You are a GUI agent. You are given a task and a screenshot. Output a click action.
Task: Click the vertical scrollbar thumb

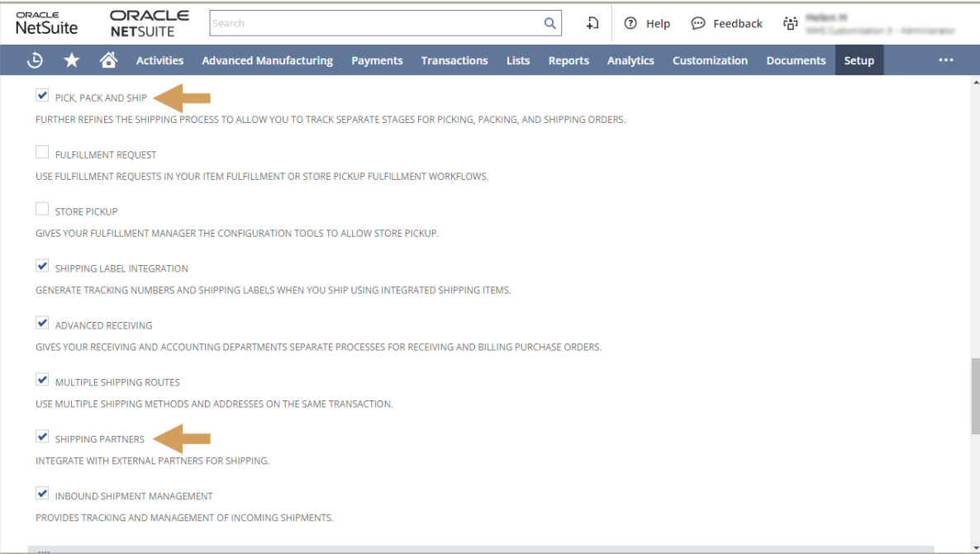[975, 396]
